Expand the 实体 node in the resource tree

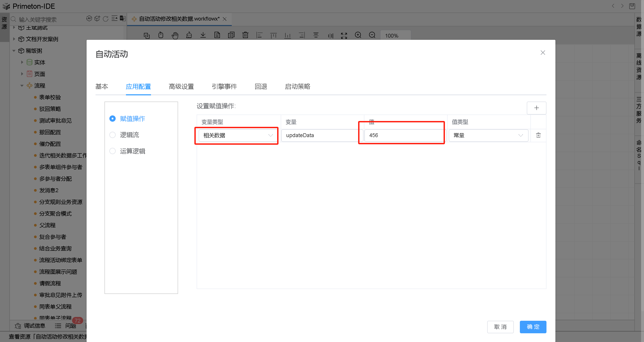[22, 62]
